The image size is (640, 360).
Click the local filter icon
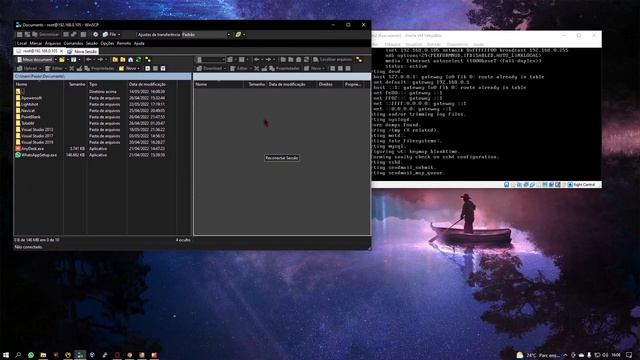coord(73,60)
